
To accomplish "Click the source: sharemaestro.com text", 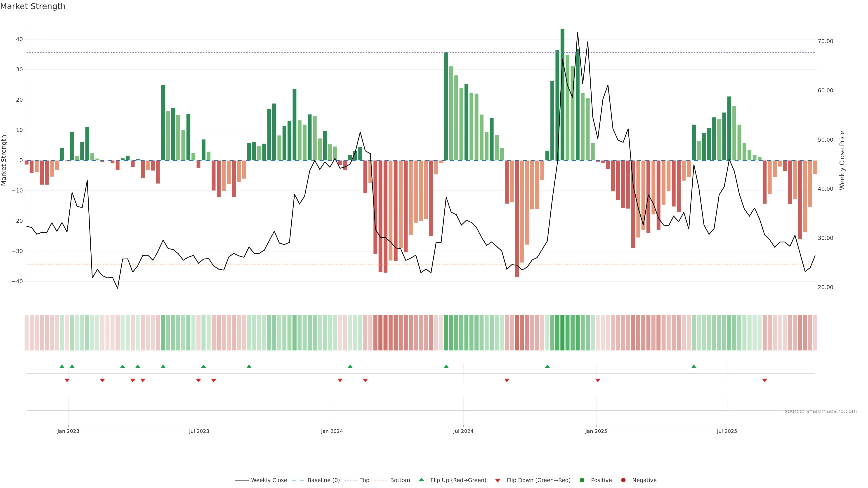I will point(821,411).
